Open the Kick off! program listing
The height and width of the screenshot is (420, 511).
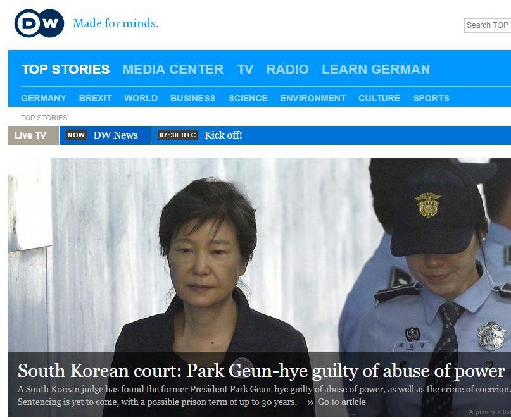click(224, 135)
